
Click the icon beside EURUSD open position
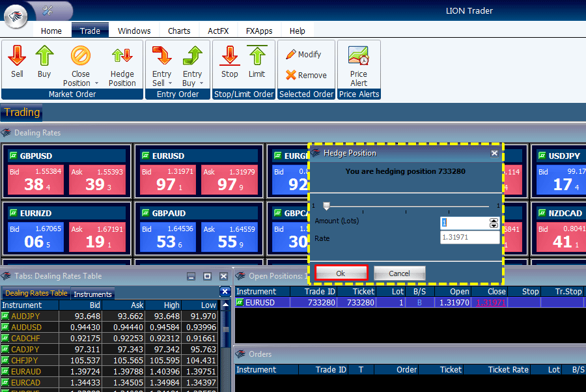point(240,302)
